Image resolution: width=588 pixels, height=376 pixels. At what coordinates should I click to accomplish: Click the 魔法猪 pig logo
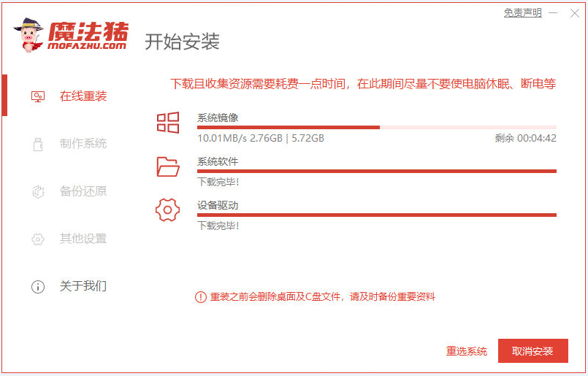(29, 35)
